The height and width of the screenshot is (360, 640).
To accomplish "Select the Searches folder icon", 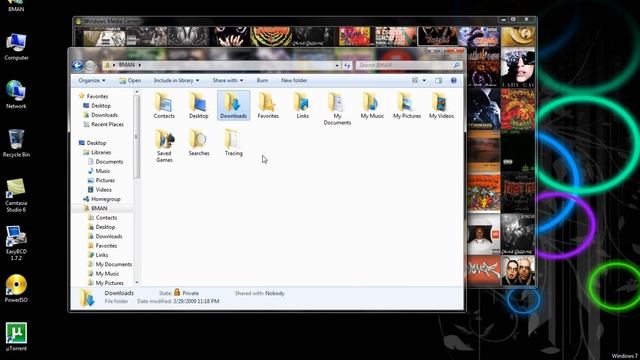I will point(199,143).
